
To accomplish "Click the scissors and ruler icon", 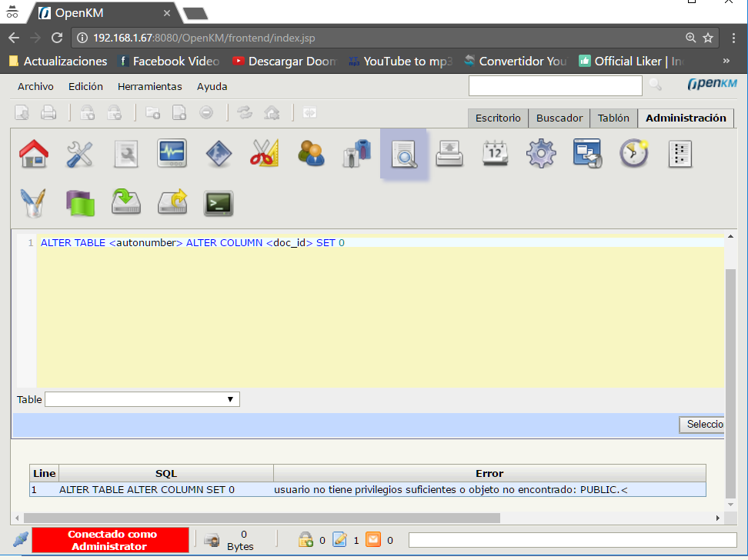I will [x=264, y=154].
